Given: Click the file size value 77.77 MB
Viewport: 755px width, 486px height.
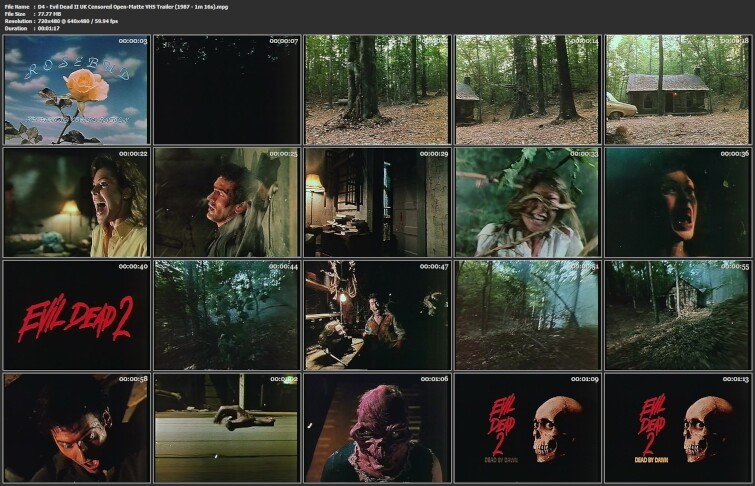Looking at the screenshot, I should point(50,14).
